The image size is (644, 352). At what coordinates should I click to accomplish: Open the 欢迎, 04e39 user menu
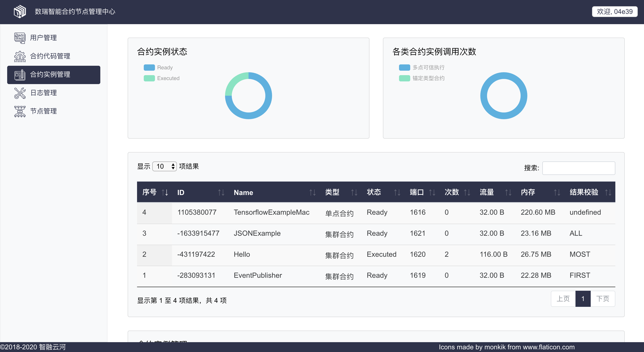coord(614,12)
